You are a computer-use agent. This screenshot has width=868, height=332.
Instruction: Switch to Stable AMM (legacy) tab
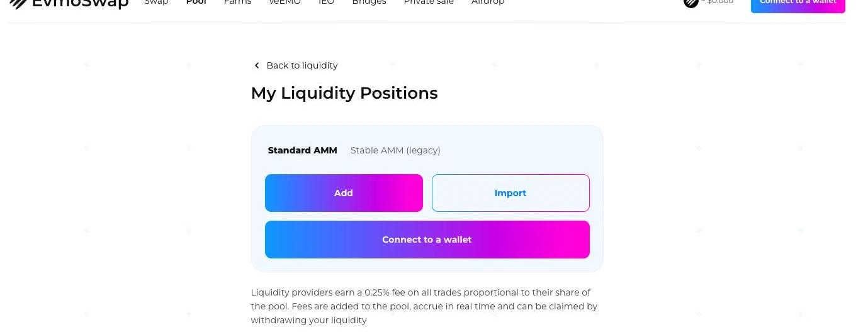(x=395, y=150)
